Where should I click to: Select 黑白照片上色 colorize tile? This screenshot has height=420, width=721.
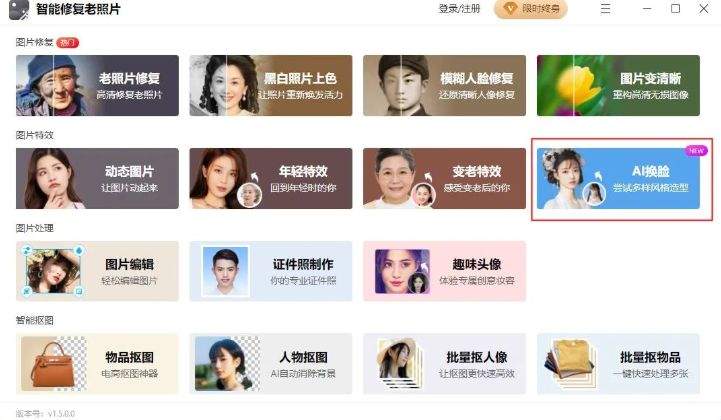click(x=271, y=86)
